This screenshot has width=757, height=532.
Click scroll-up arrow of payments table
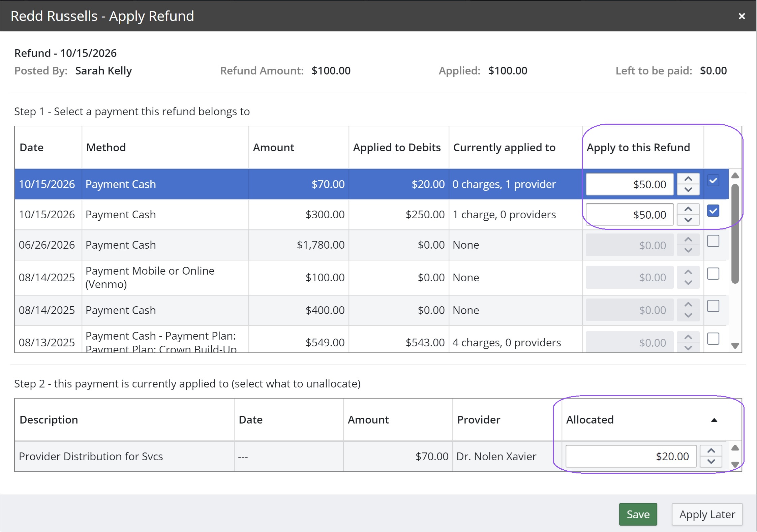pos(735,176)
